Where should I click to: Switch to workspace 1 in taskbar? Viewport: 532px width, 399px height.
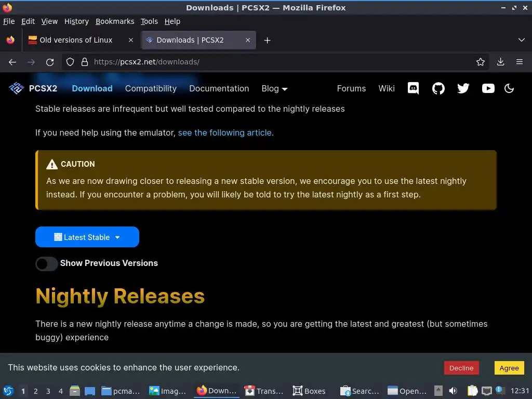point(23,391)
